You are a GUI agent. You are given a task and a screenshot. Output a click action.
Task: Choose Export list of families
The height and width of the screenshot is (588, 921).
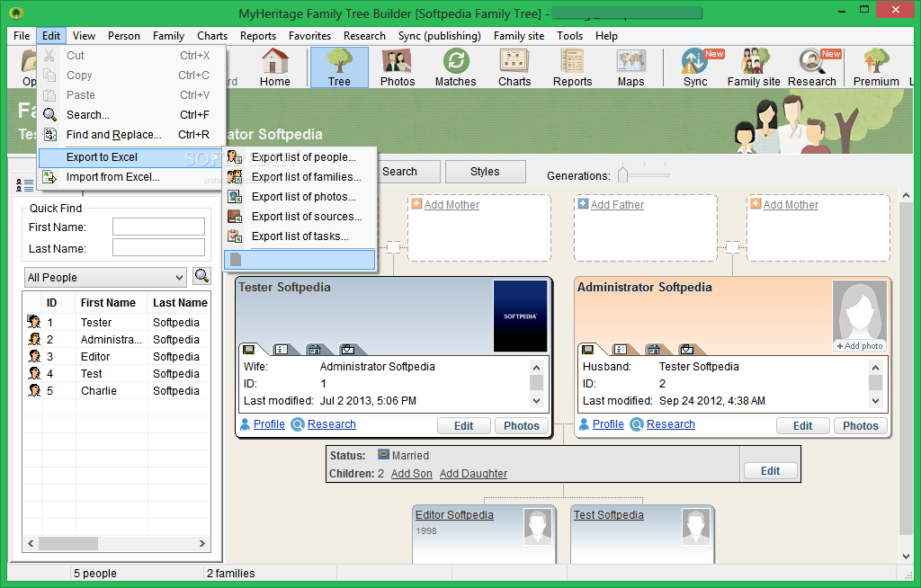300,177
